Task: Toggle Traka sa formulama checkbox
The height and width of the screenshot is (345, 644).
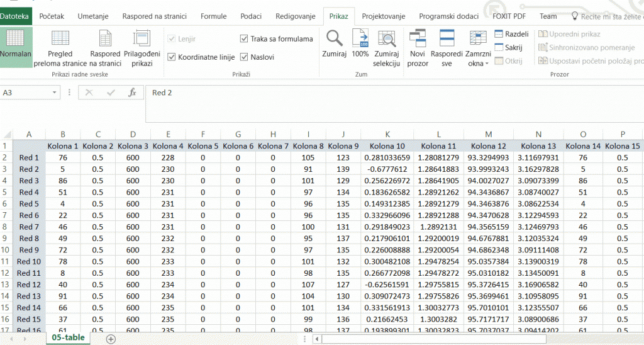Action: (x=244, y=38)
